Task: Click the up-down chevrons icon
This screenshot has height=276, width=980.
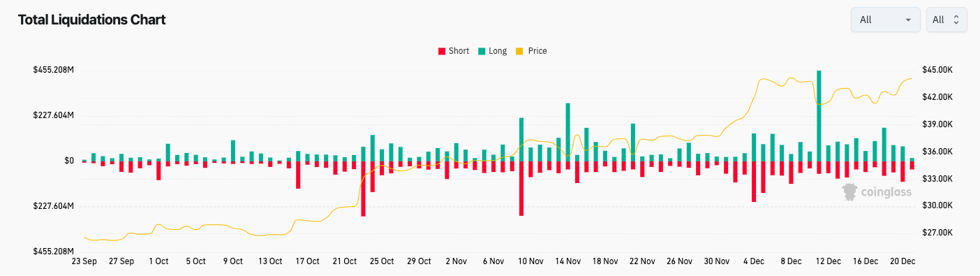Action: pyautogui.click(x=956, y=20)
